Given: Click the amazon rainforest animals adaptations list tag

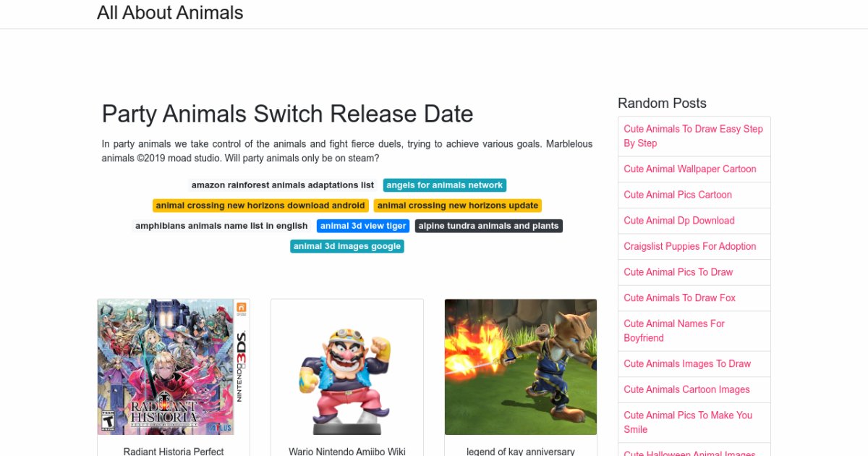Looking at the screenshot, I should 283,185.
